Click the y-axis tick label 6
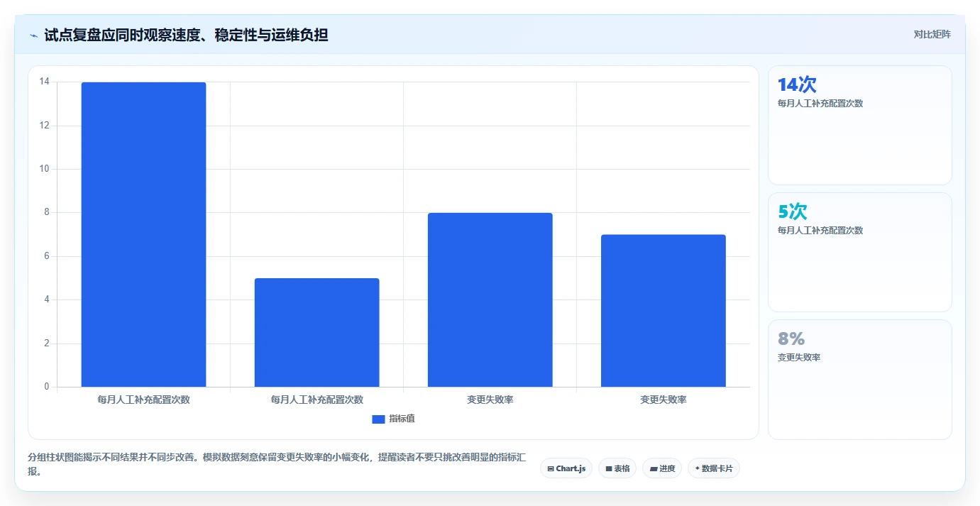The image size is (980, 506). click(x=47, y=256)
